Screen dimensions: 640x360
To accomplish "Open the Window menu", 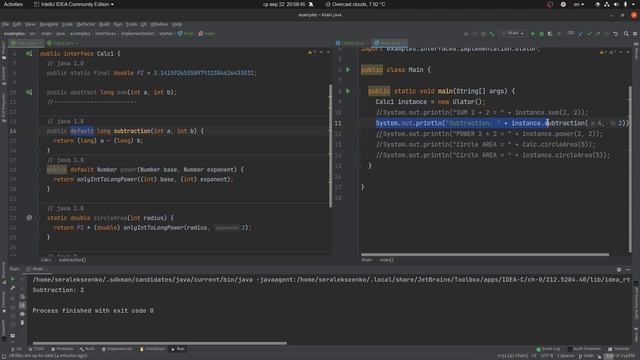I will pyautogui.click(x=159, y=24).
